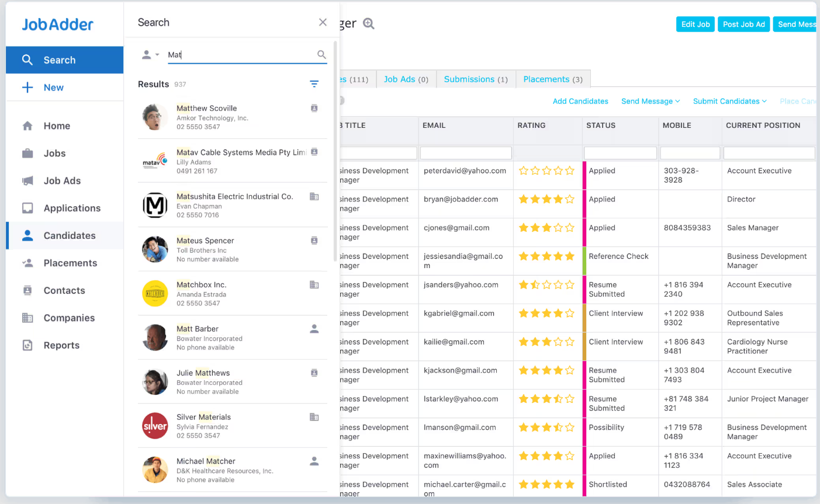
Task: Open Contacts from the sidebar
Action: coord(27,290)
